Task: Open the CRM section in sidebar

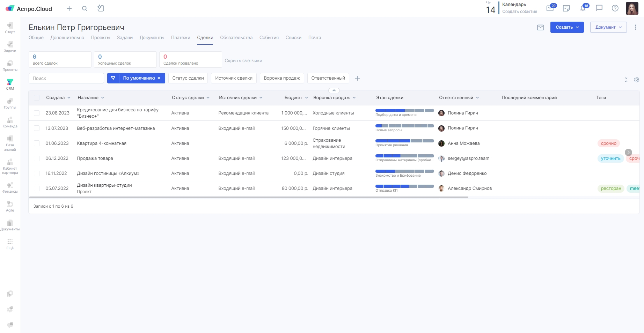Action: tap(10, 84)
